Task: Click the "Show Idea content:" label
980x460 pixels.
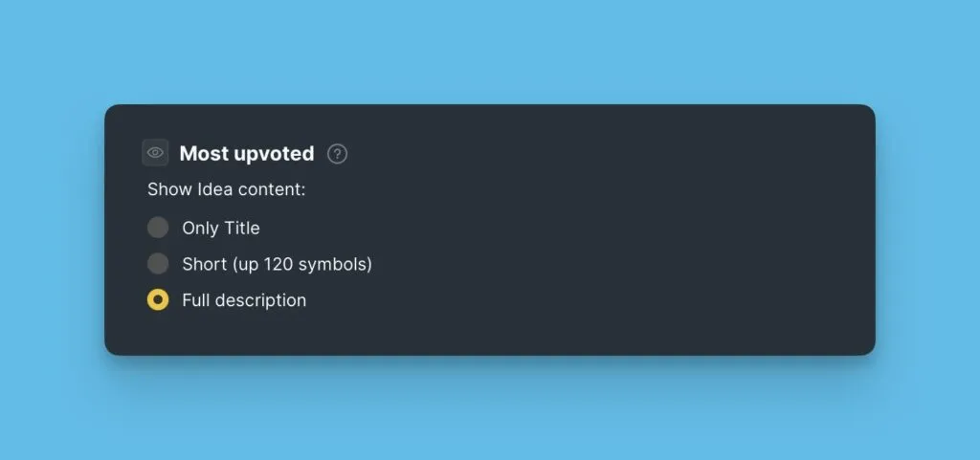Action: tap(226, 189)
